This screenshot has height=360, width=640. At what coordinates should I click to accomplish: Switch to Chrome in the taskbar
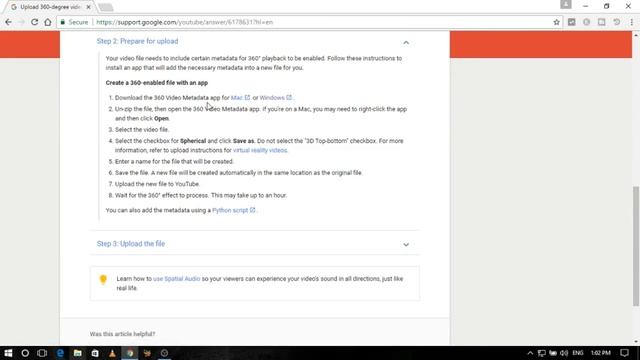130,353
